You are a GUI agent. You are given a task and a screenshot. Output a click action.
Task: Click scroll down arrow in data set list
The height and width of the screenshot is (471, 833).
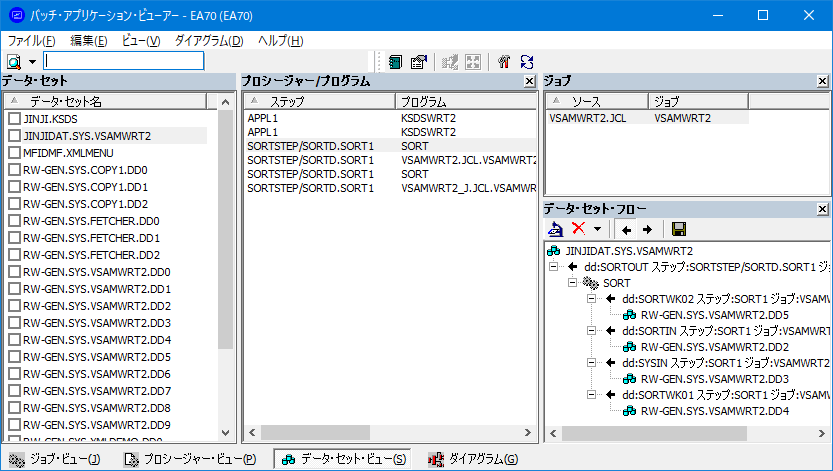(x=225, y=433)
